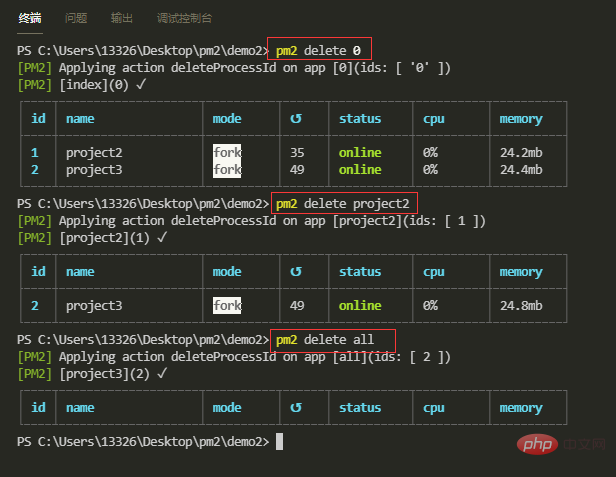Click restart count 35 for project2
Image resolution: width=616 pixels, height=477 pixels.
[x=297, y=152]
